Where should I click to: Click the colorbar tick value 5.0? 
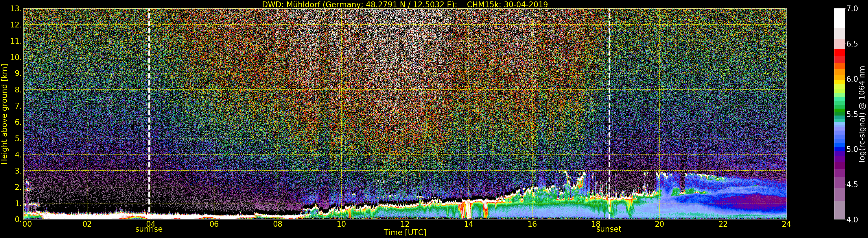pos(852,149)
